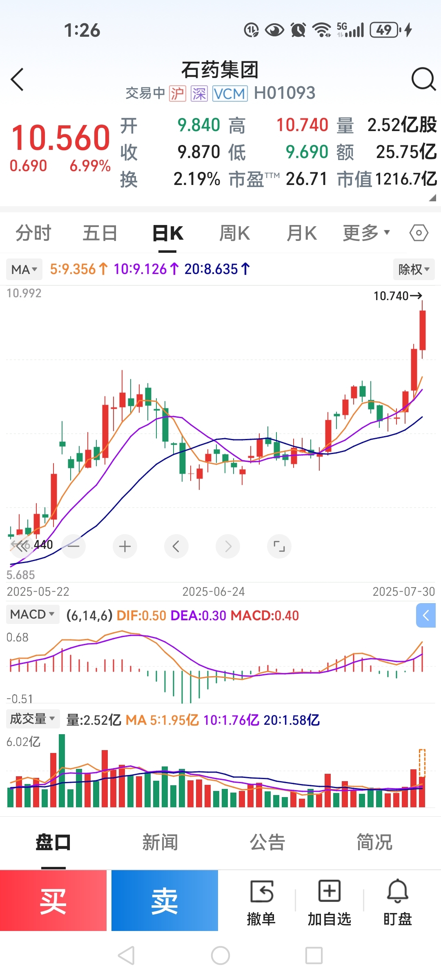Viewport: 441px width, 980px height.
Task: Tap battery indicator in status bar
Action: point(385,30)
